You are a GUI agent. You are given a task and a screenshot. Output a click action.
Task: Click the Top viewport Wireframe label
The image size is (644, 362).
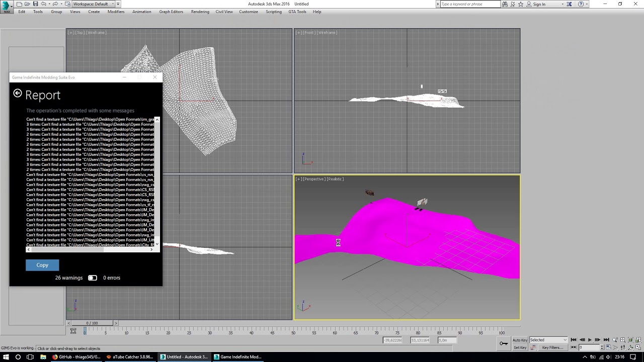coord(97,33)
